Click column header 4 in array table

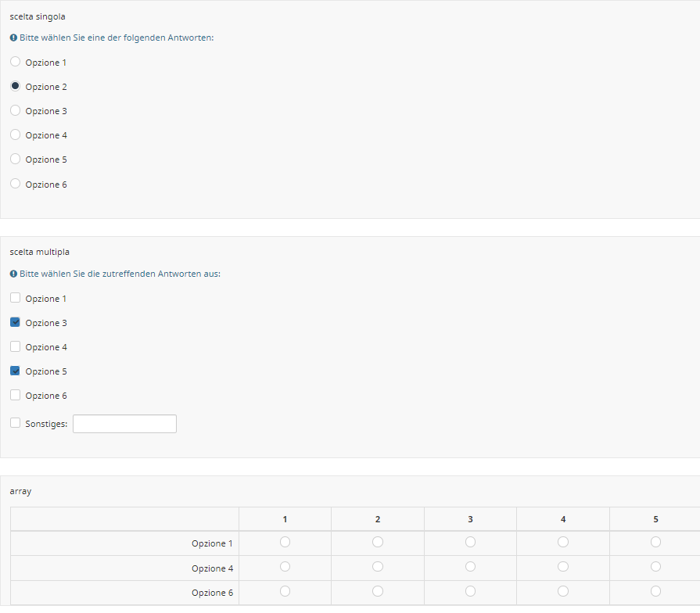(563, 519)
